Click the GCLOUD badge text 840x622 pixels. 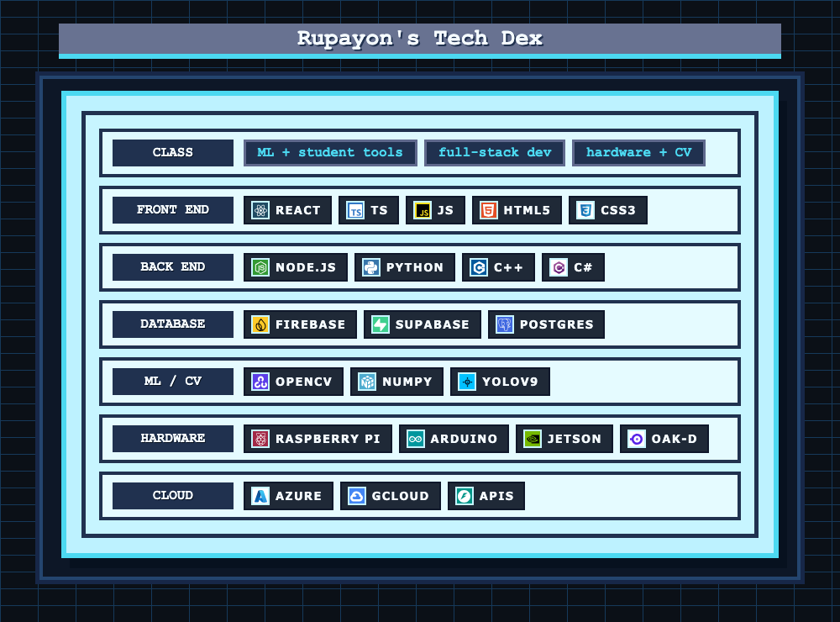(400, 496)
